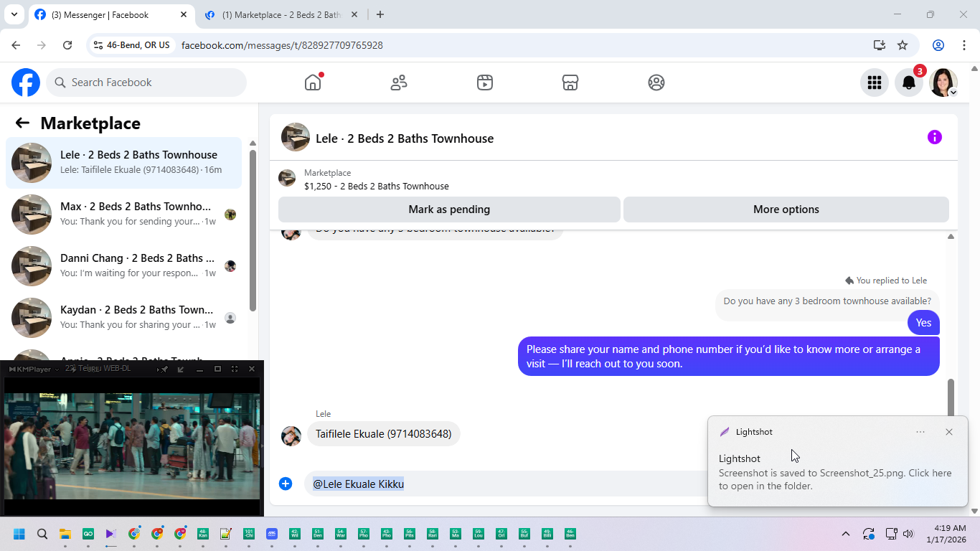
Task: Open File Explorer from the taskbar
Action: 65,534
